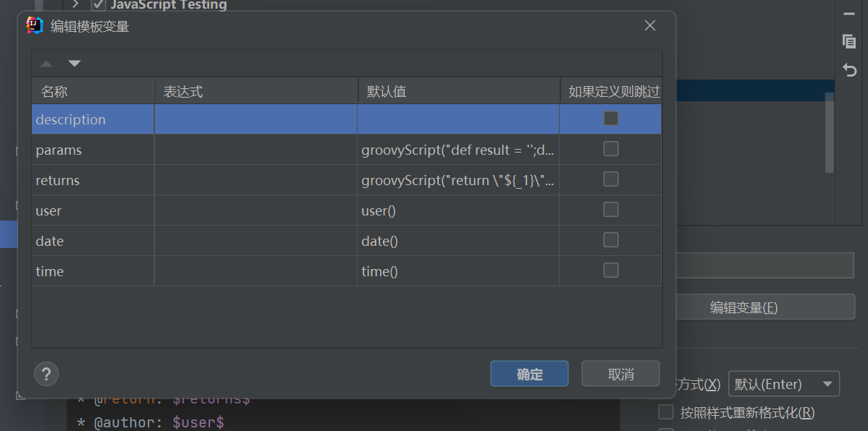This screenshot has width=868, height=431.
Task: Click the 表达式 column header
Action: pos(256,91)
